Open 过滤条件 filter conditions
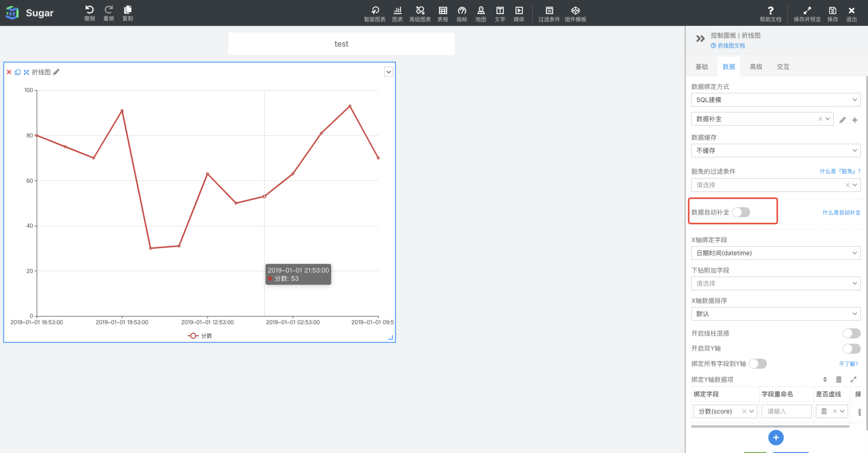Image resolution: width=868 pixels, height=453 pixels. click(549, 14)
